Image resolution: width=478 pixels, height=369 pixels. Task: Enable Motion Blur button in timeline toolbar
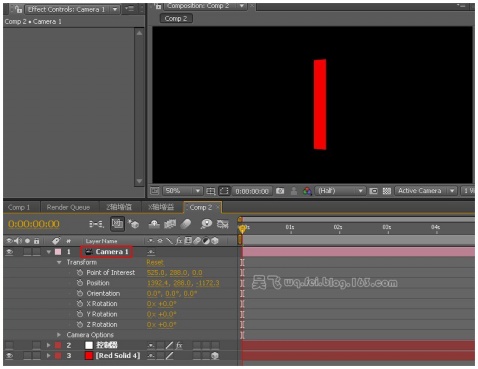(186, 224)
